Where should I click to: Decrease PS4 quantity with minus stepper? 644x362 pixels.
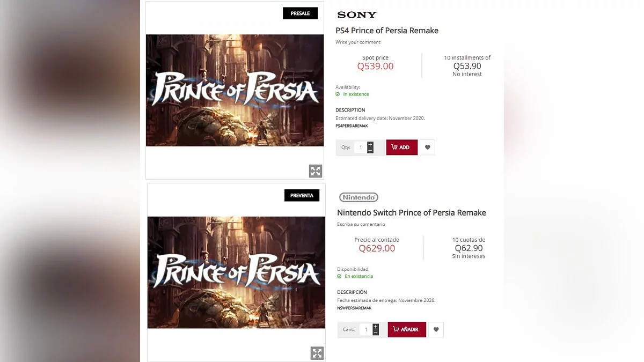click(x=370, y=151)
